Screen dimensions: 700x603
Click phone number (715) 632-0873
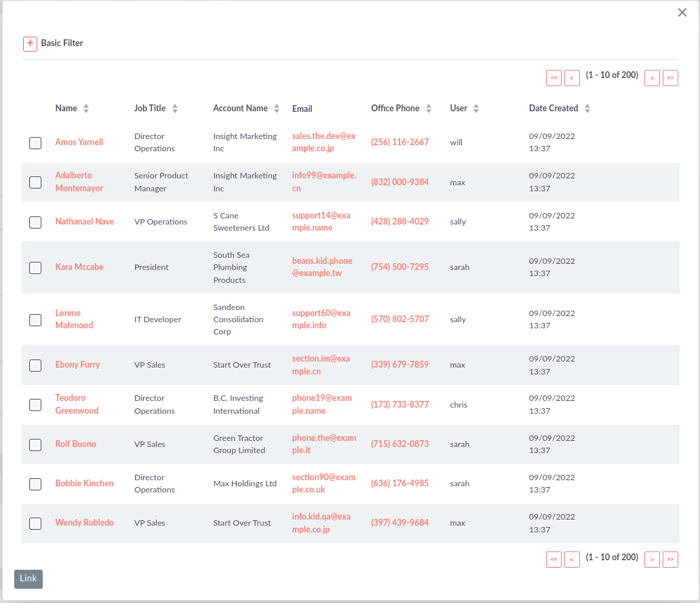(x=400, y=444)
